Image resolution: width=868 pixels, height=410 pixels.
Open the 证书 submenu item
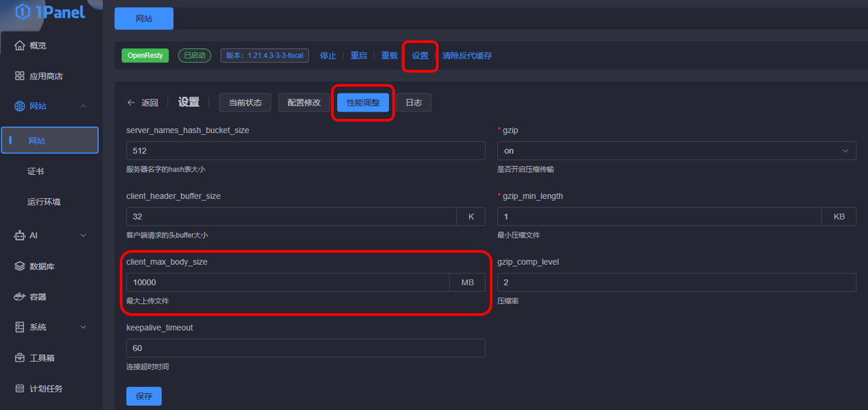tap(36, 171)
